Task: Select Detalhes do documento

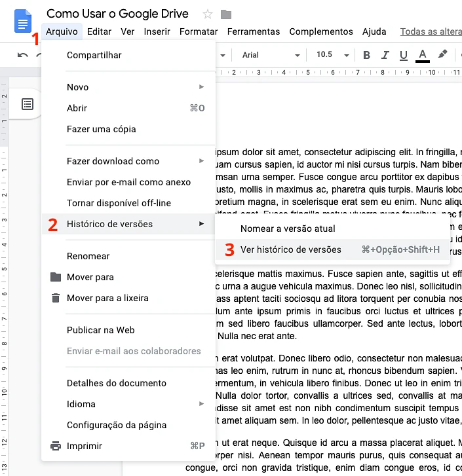Action: point(128,383)
